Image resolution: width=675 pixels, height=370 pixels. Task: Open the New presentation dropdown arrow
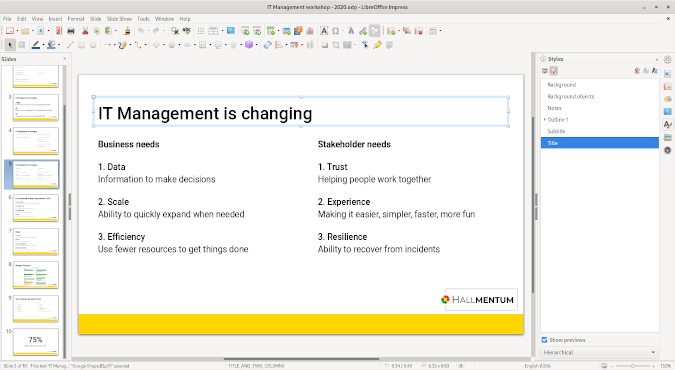coord(17,31)
